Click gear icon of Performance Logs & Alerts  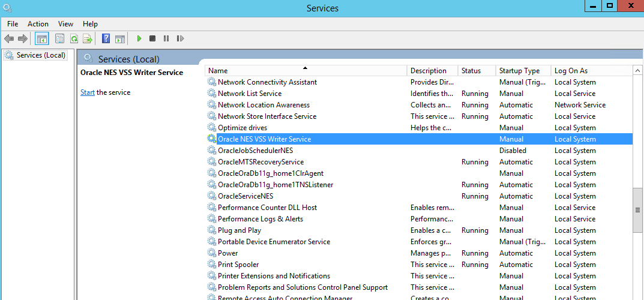tap(211, 219)
